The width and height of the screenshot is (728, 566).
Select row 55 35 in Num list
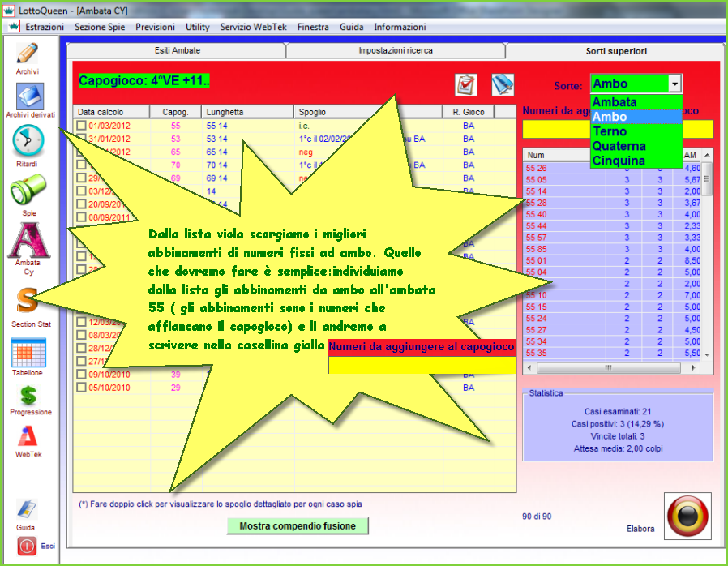[612, 353]
